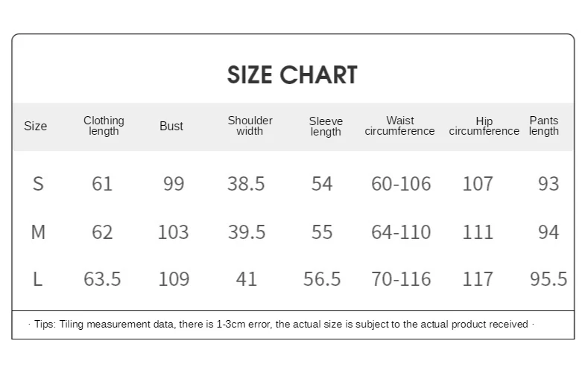Click the L size row label
588x367 pixels.
pyautogui.click(x=38, y=279)
